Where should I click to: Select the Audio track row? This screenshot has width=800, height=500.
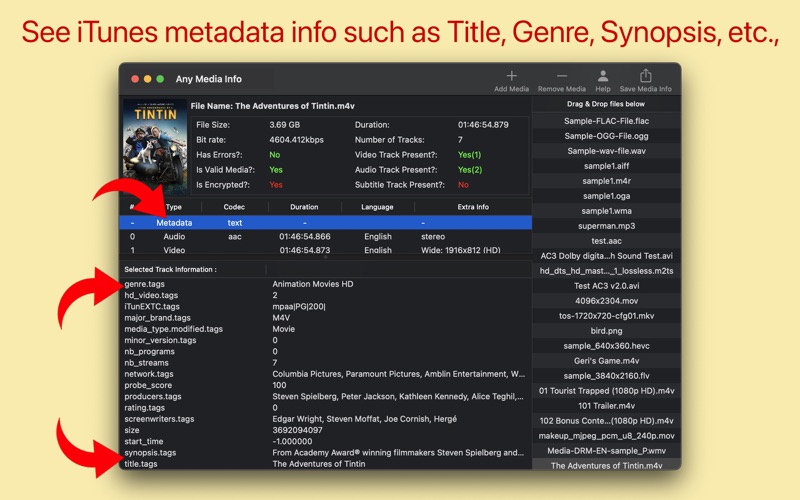(326, 236)
